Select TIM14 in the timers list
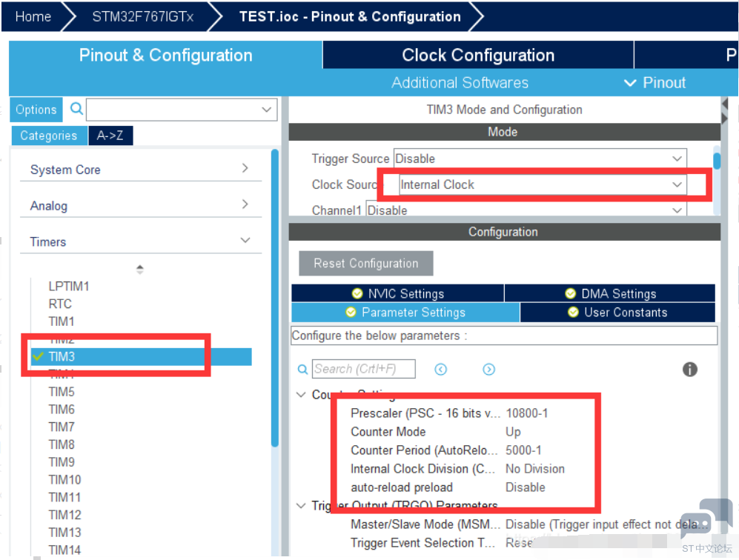739x560 pixels. coord(64,550)
